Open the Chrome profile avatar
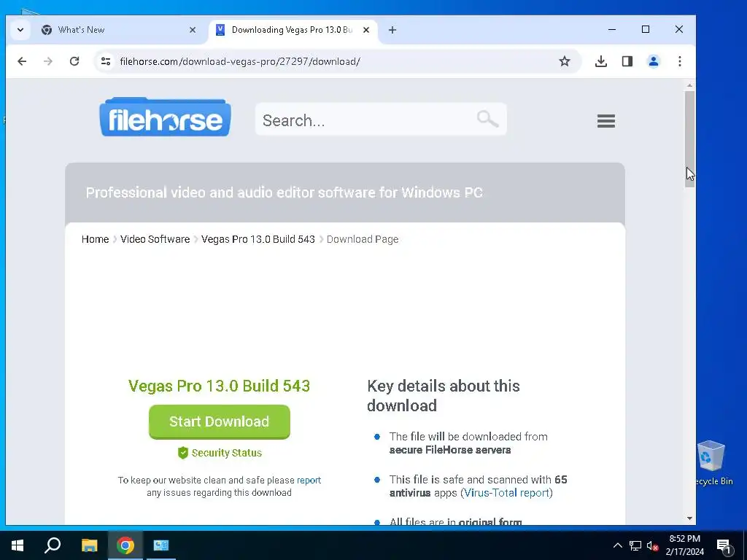This screenshot has width=747, height=560. pos(653,61)
